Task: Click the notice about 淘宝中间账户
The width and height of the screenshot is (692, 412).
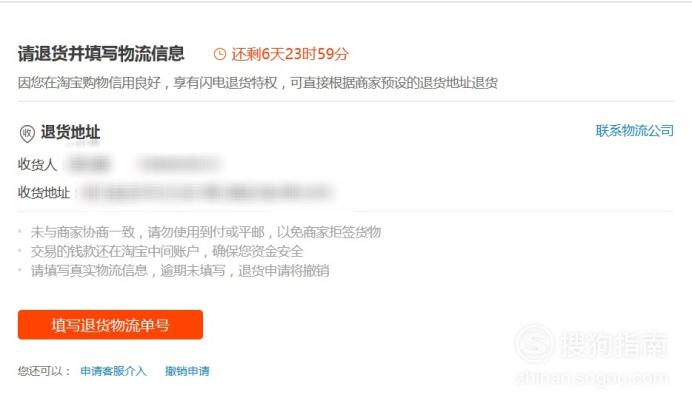Action: point(167,251)
